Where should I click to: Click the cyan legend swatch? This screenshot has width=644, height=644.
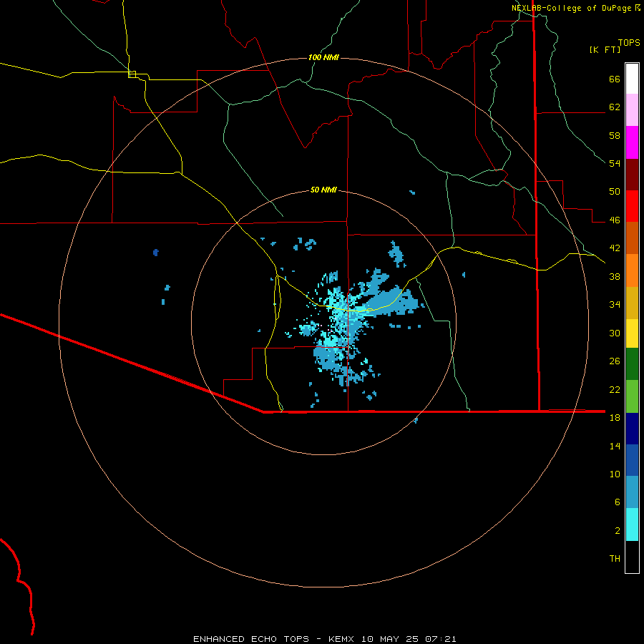[632, 525]
